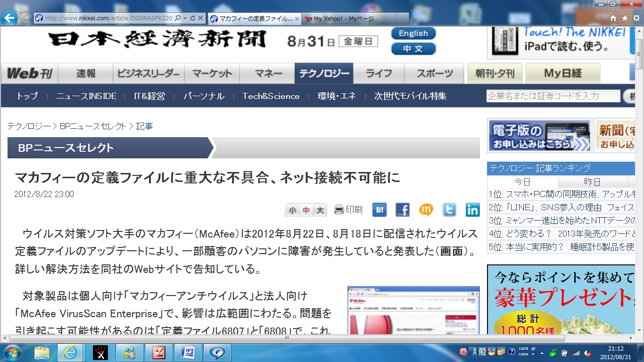The height and width of the screenshot is (362, 644).
Task: Click IT&経営 in the sub-navigation
Action: pyautogui.click(x=149, y=96)
